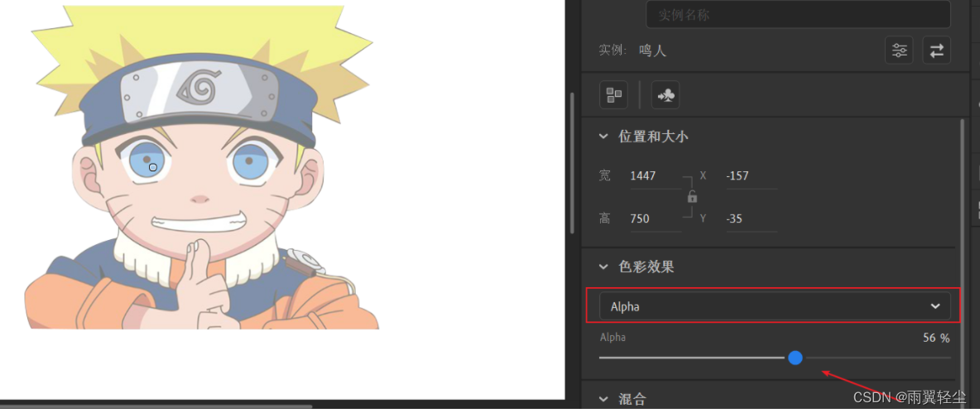Image resolution: width=980 pixels, height=413 pixels.
Task: Click the stage horizontal scrollbar
Action: (156, 406)
